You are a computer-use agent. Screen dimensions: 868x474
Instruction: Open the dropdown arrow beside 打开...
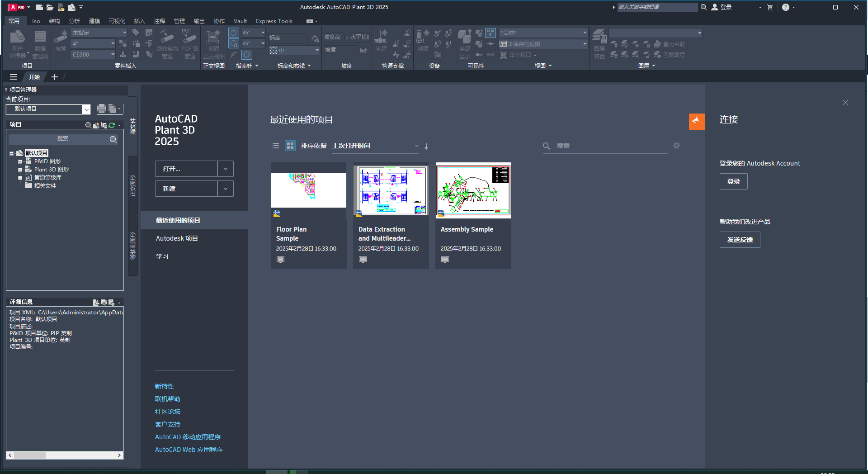click(226, 169)
